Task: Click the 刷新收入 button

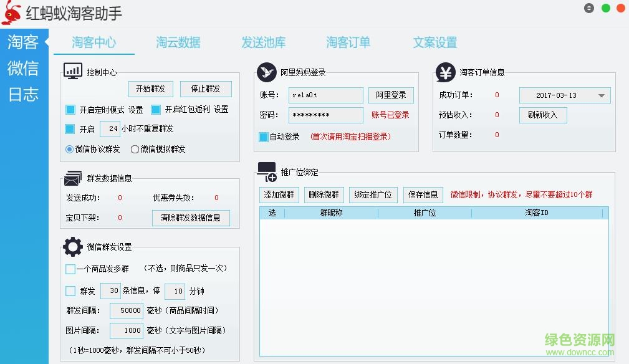Action: click(542, 115)
